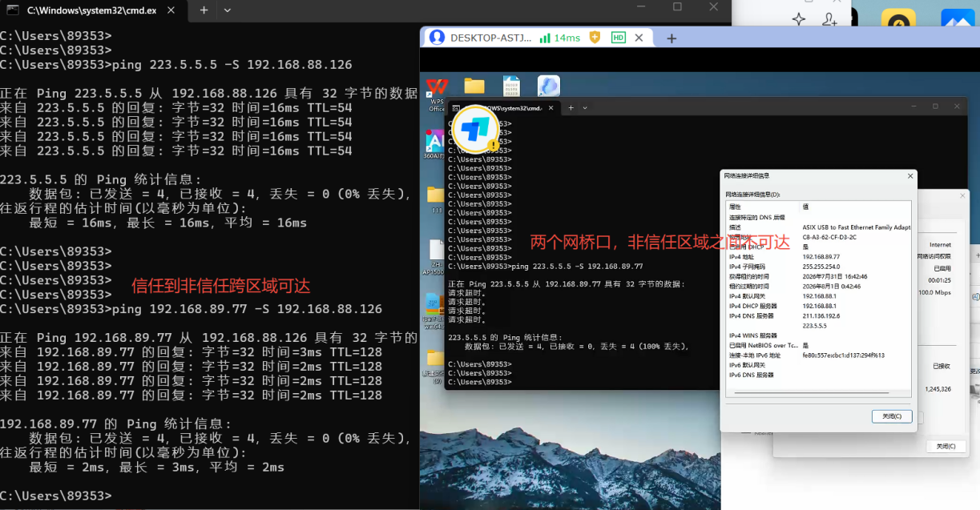980x510 pixels.
Task: Click the add-user icon in top-right window
Action: click(829, 20)
